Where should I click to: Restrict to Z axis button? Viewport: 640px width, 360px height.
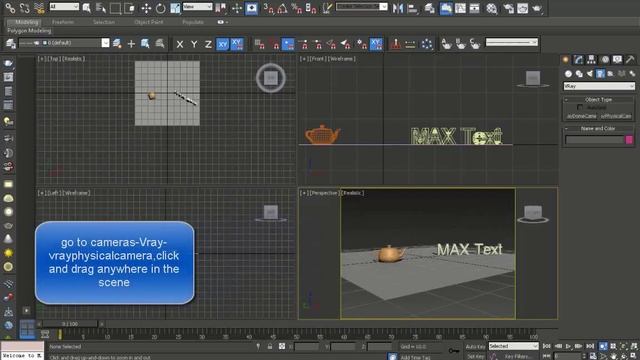[x=208, y=44]
